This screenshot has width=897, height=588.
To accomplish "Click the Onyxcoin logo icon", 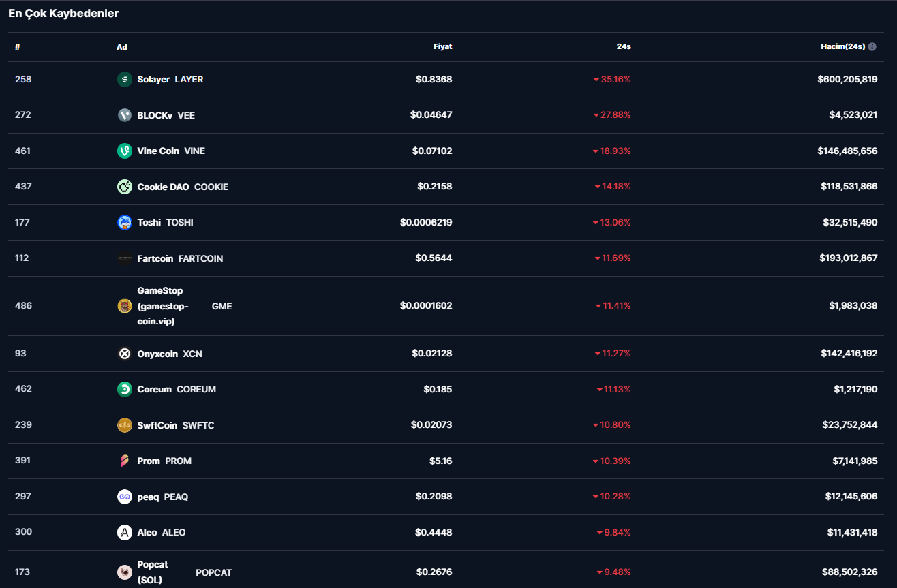I will click(124, 354).
